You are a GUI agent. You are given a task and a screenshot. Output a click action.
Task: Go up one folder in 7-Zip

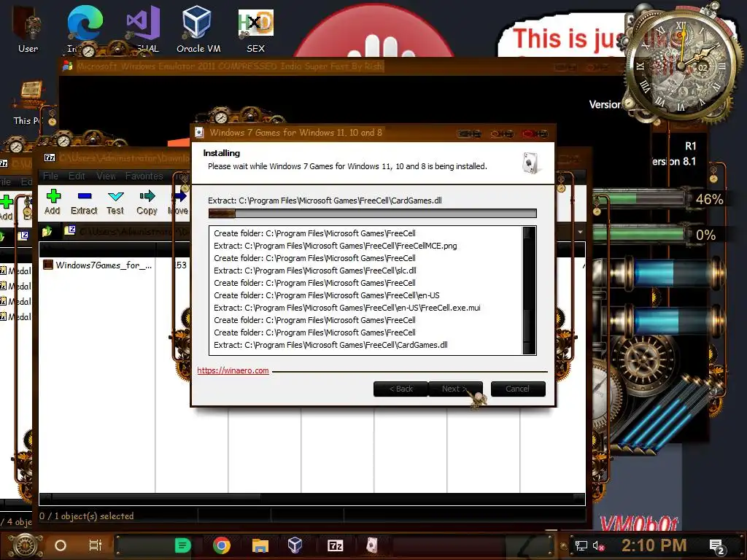47,232
